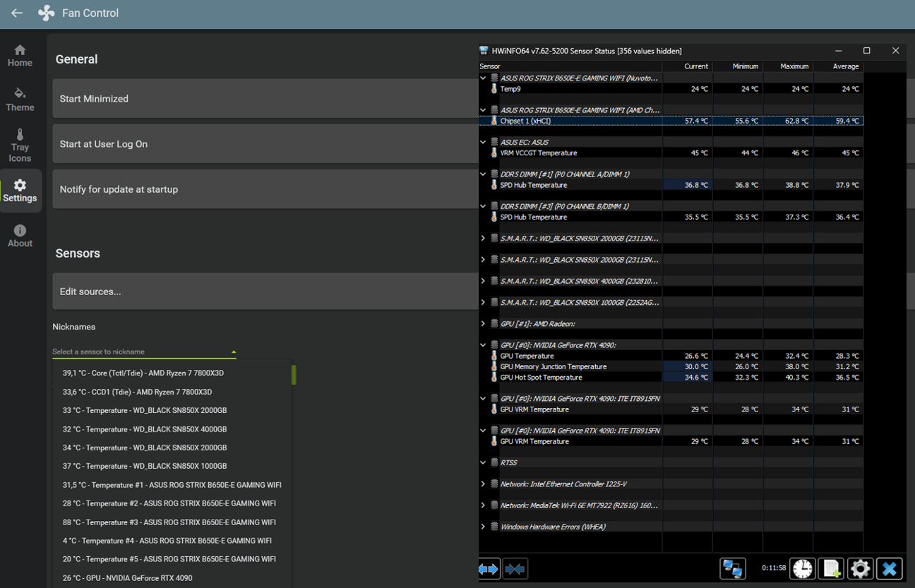Image resolution: width=915 pixels, height=588 pixels.
Task: Go back with the arrow in Fan Control
Action: pos(17,13)
